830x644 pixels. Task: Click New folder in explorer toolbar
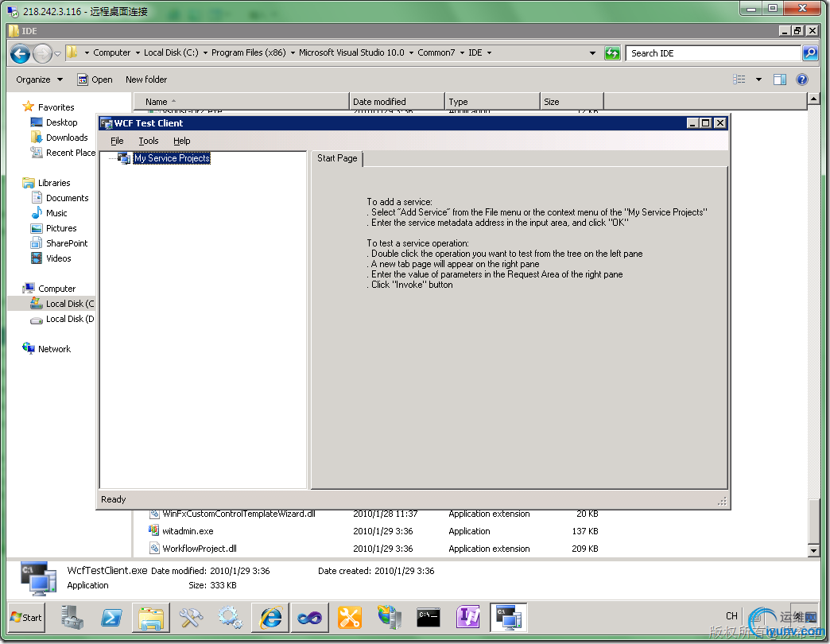tap(146, 80)
